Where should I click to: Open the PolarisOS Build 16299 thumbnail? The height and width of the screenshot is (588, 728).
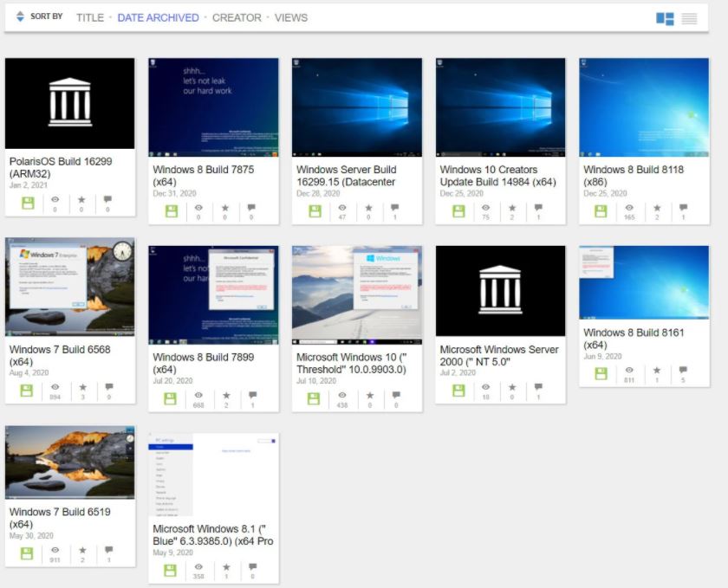pos(69,103)
